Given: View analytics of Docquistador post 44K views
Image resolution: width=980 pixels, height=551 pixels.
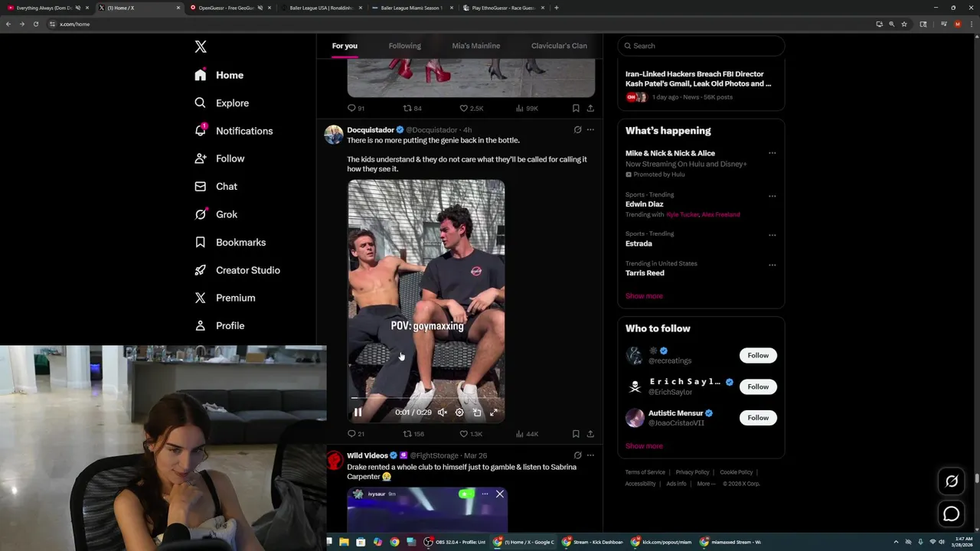Looking at the screenshot, I should 527,434.
